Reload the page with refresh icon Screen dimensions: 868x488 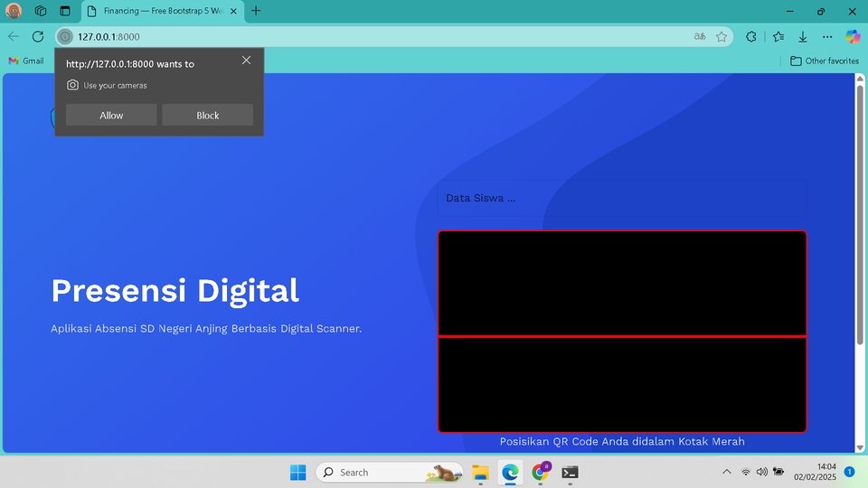[38, 36]
